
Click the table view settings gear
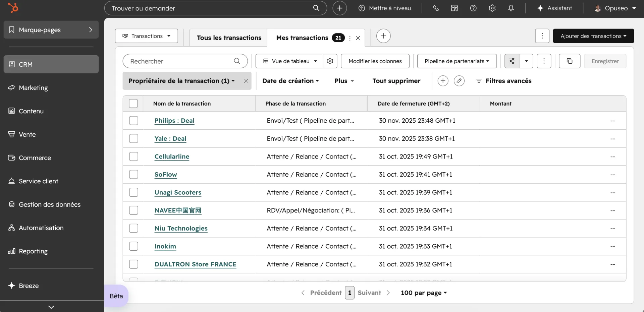click(330, 61)
